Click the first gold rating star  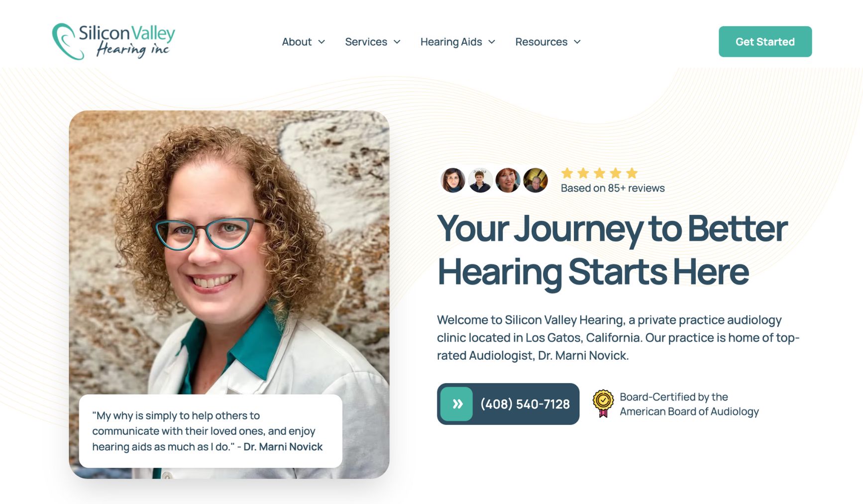coord(567,173)
